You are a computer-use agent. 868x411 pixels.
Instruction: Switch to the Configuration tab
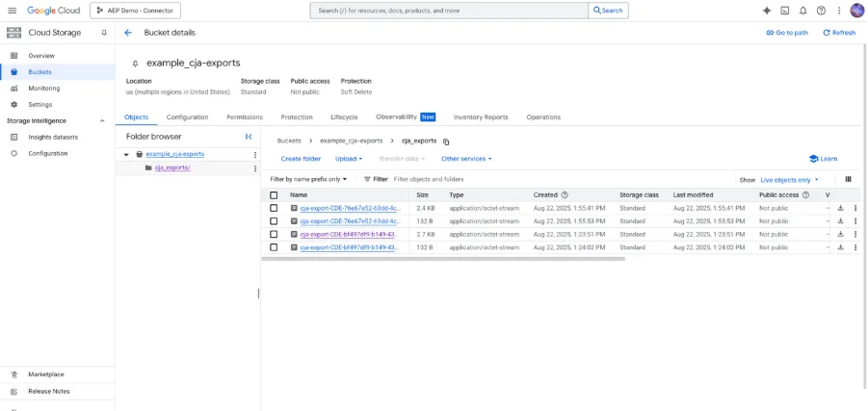[187, 117]
